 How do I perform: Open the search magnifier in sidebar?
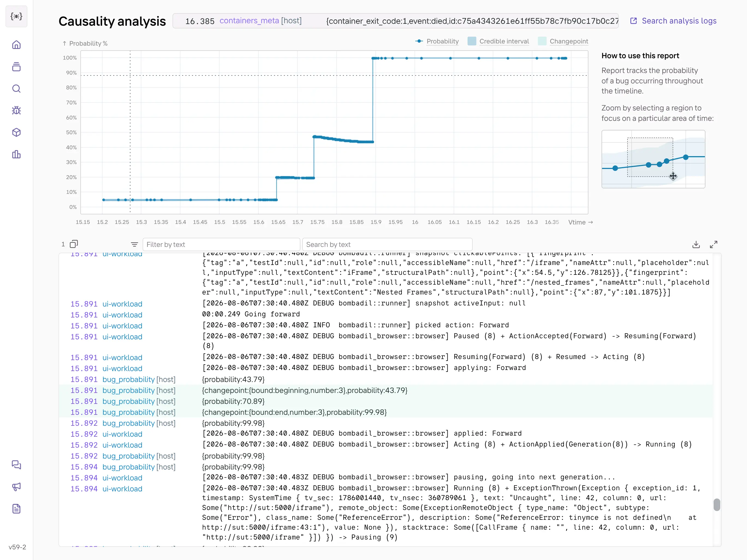(x=16, y=89)
